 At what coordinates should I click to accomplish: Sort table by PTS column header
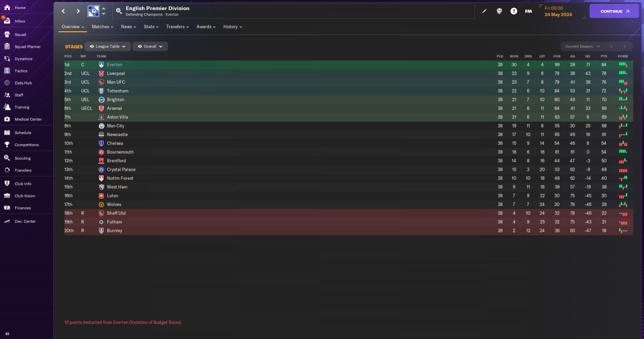pyautogui.click(x=604, y=56)
